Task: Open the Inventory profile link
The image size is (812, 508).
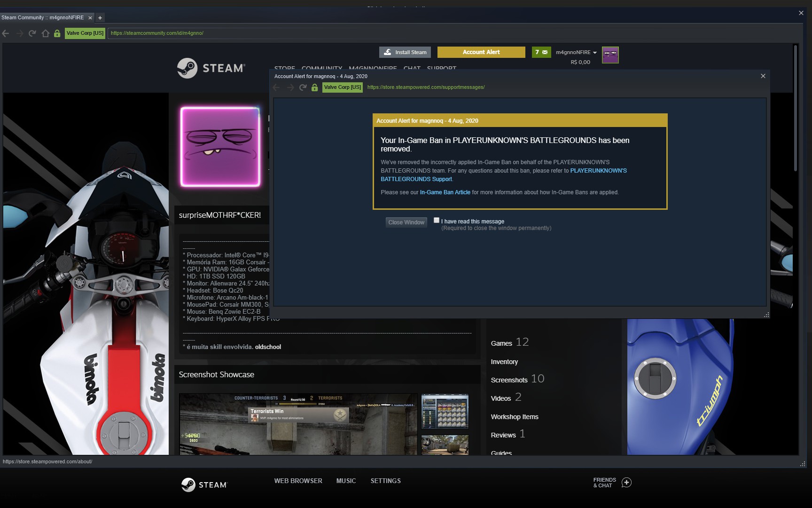Action: coord(504,362)
